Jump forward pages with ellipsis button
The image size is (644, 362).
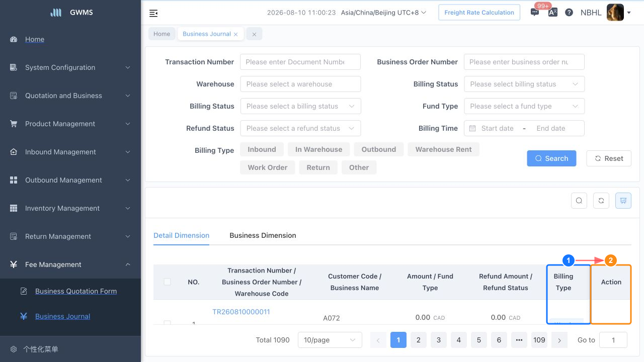click(x=519, y=340)
